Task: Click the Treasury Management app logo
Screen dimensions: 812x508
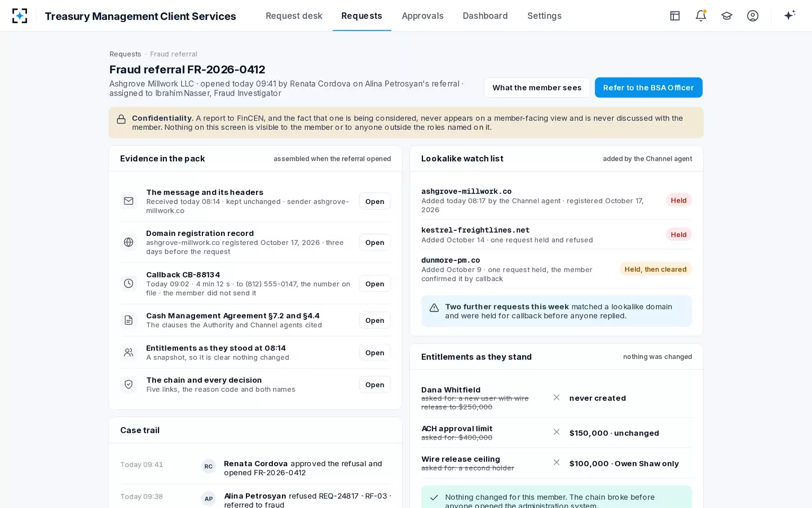Action: (20, 16)
